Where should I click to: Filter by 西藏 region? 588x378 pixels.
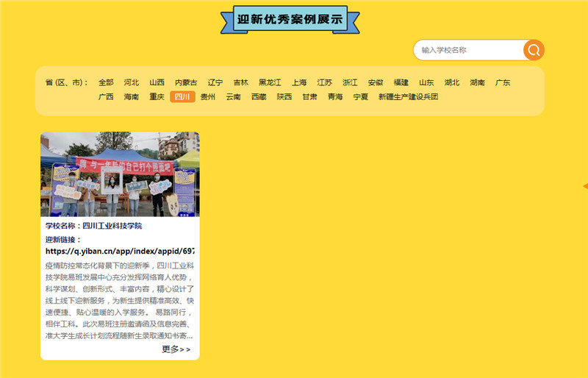click(x=259, y=97)
